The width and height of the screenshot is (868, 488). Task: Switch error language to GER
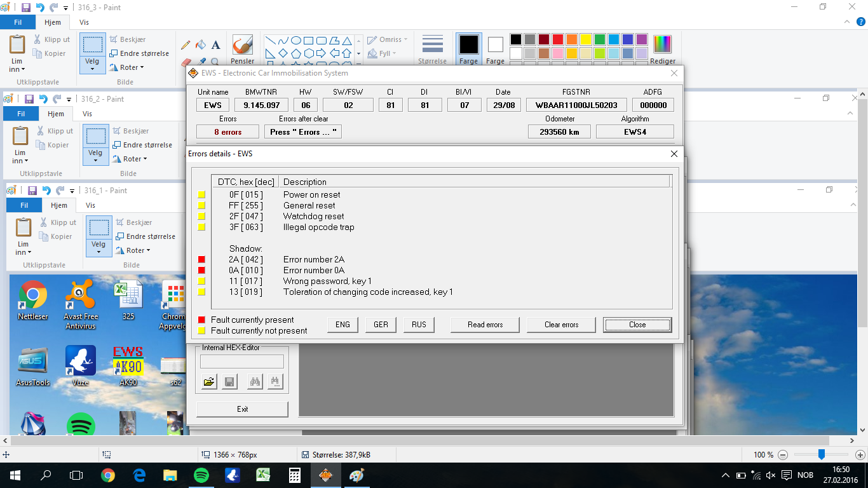click(381, 325)
